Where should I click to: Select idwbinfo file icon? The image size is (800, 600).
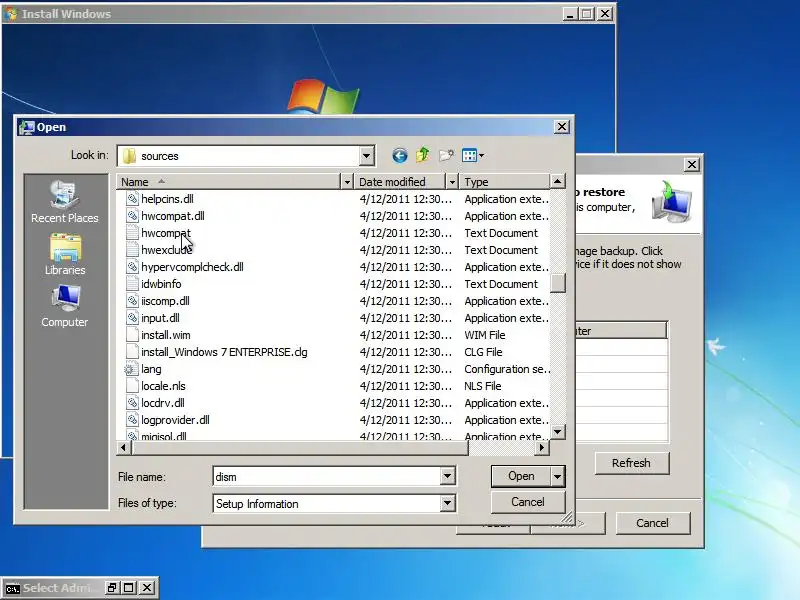(x=132, y=284)
